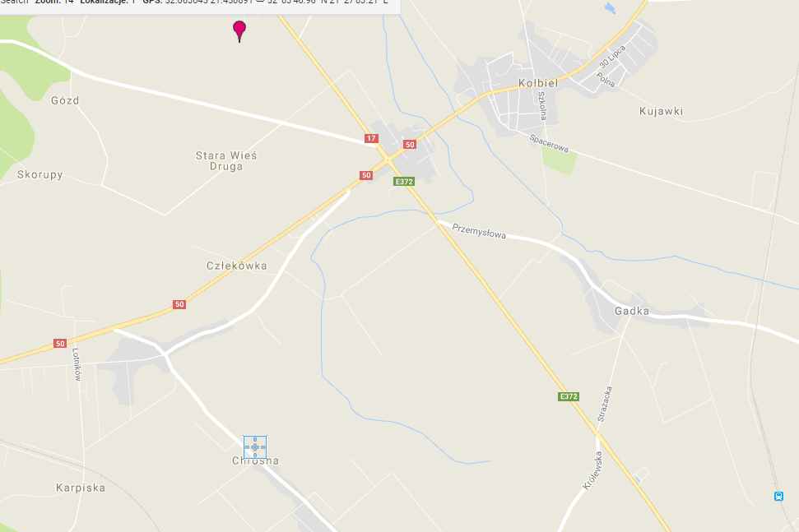Click the red route 17 road shield
The width and height of the screenshot is (799, 532).
pyautogui.click(x=371, y=138)
